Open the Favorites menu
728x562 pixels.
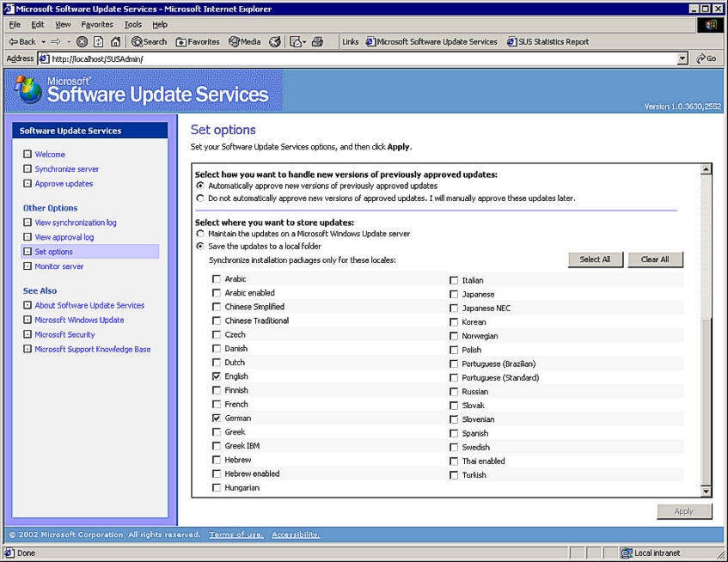(97, 25)
